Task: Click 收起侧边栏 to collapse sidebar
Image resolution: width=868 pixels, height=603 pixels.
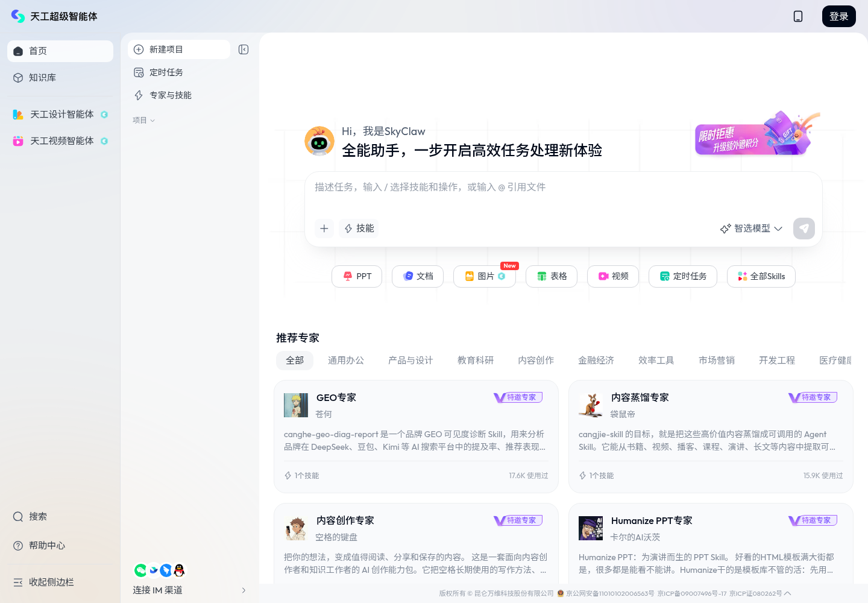Action: 60,582
